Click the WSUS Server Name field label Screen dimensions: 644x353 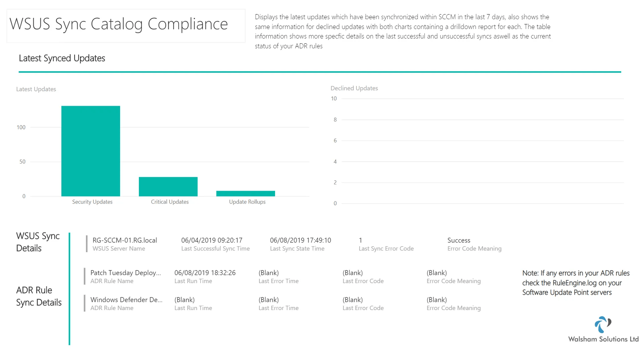click(119, 249)
